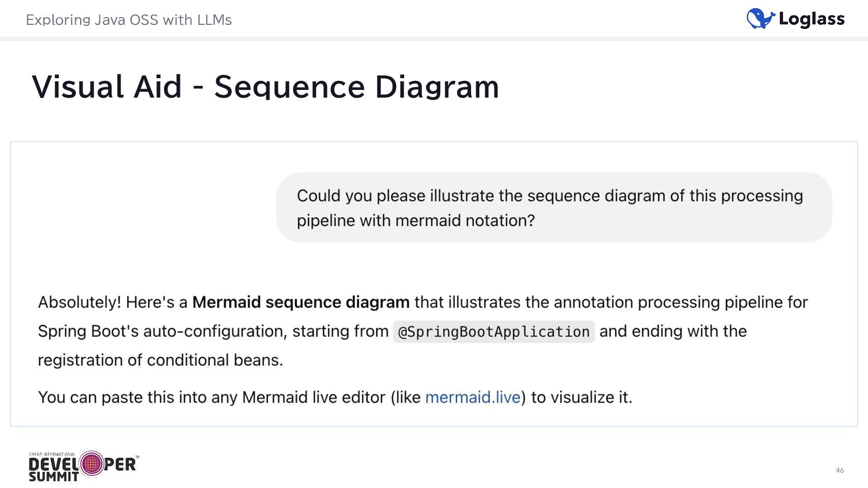Open the mermaid.live link
868x488 pixels.
(472, 397)
